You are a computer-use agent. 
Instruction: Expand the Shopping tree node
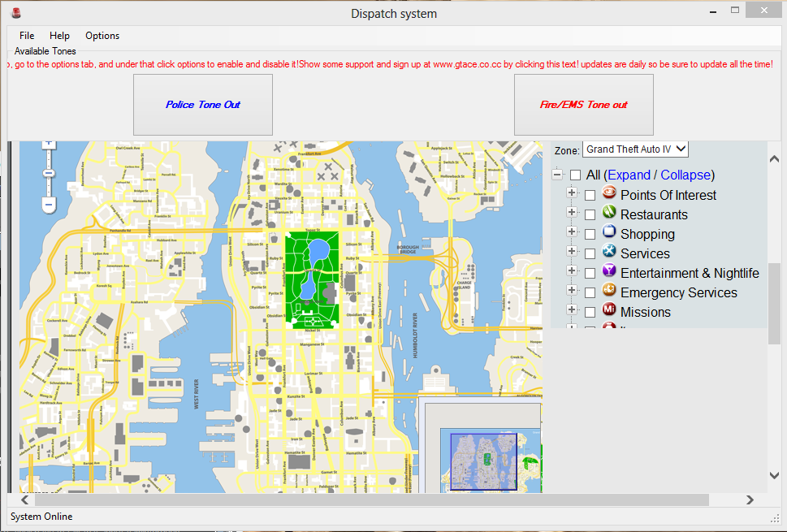[x=572, y=235]
